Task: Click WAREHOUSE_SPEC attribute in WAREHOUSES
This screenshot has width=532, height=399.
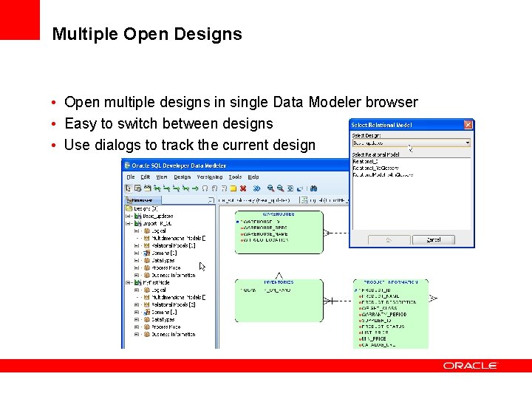Action: click(x=266, y=228)
